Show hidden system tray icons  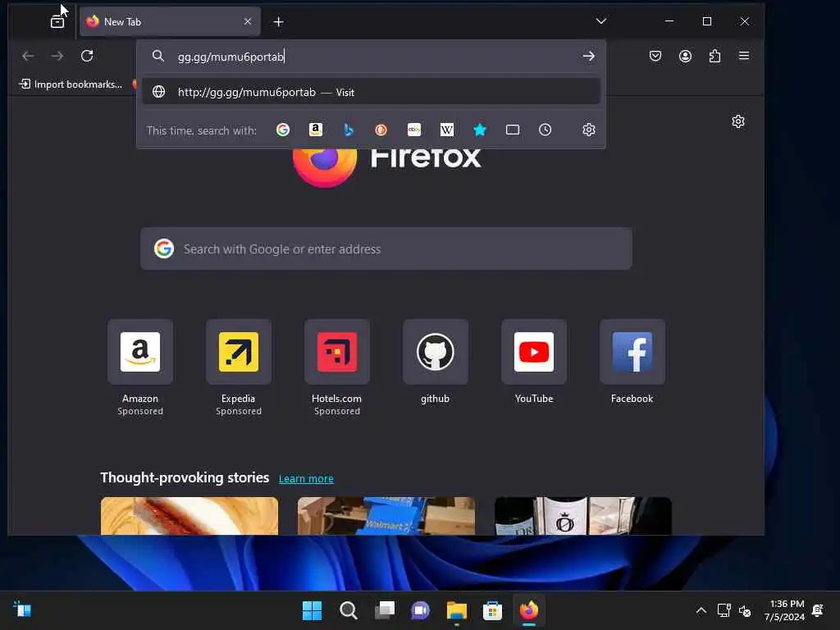pyautogui.click(x=701, y=610)
